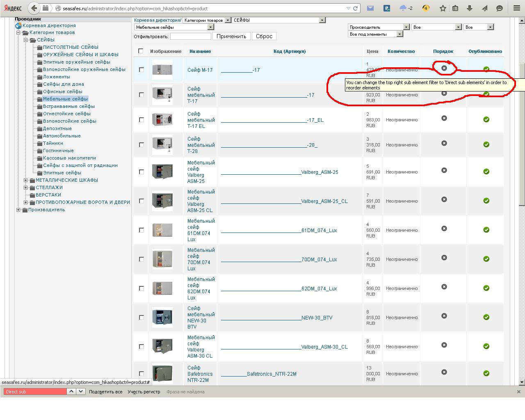Click the Сброс reset button

pyautogui.click(x=264, y=36)
